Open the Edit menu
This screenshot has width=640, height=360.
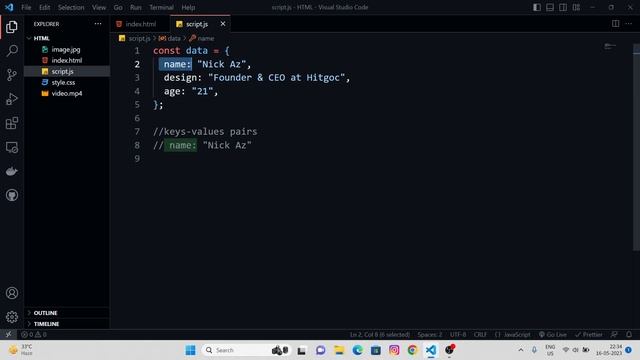44,7
